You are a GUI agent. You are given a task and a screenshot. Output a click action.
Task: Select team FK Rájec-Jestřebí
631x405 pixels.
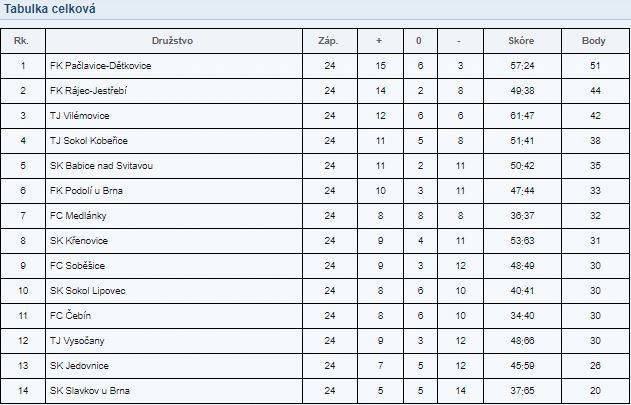click(x=89, y=91)
